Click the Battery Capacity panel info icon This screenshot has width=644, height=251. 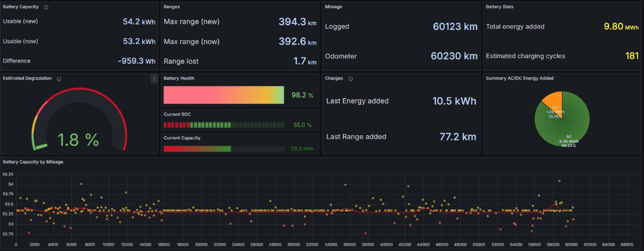46,7
